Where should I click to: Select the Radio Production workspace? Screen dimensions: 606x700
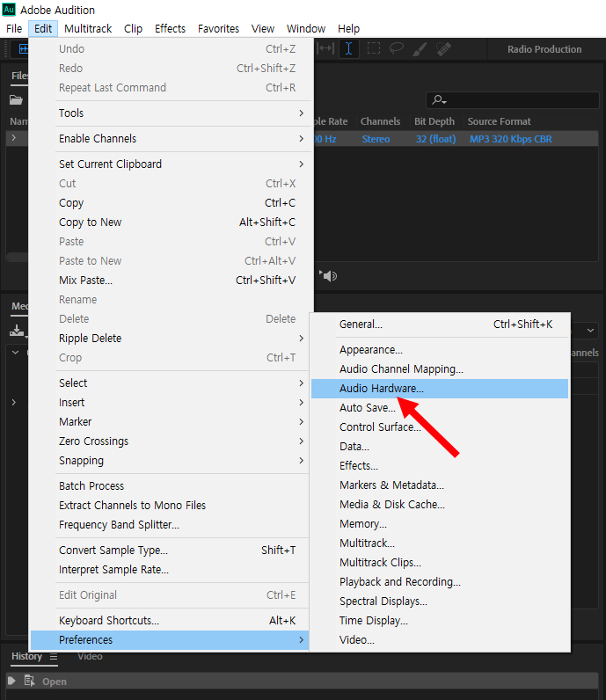pos(544,49)
